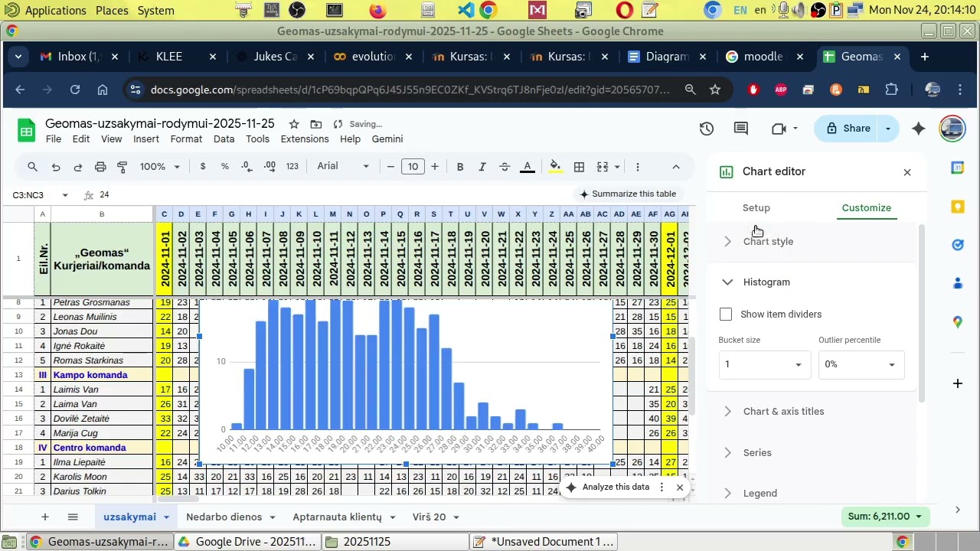Open the Format menu
Image resolution: width=980 pixels, height=551 pixels.
pos(186,139)
